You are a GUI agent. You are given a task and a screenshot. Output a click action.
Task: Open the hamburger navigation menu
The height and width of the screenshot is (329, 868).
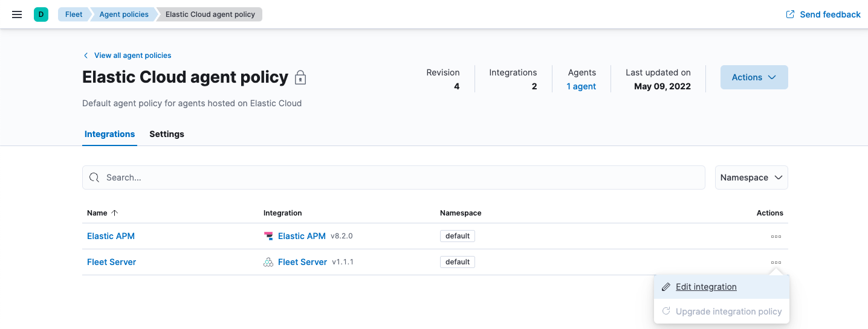[17, 14]
